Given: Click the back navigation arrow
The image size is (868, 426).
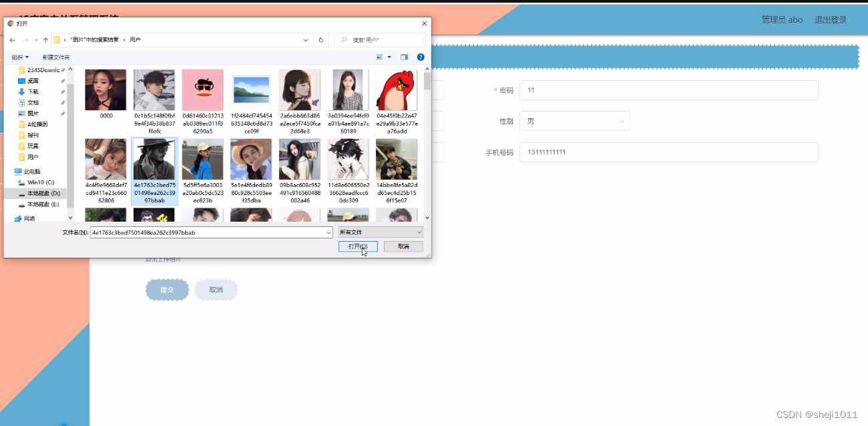Looking at the screenshot, I should pyautogui.click(x=12, y=39).
